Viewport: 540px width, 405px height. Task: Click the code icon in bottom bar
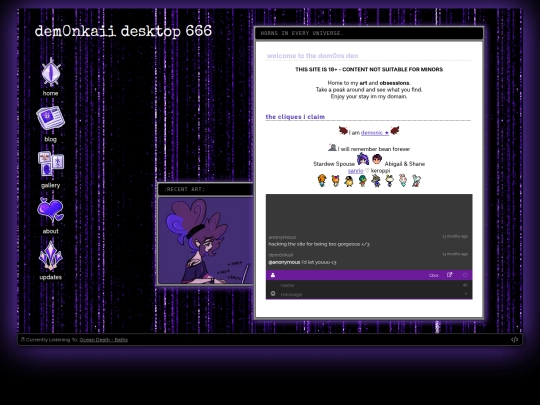[514, 340]
